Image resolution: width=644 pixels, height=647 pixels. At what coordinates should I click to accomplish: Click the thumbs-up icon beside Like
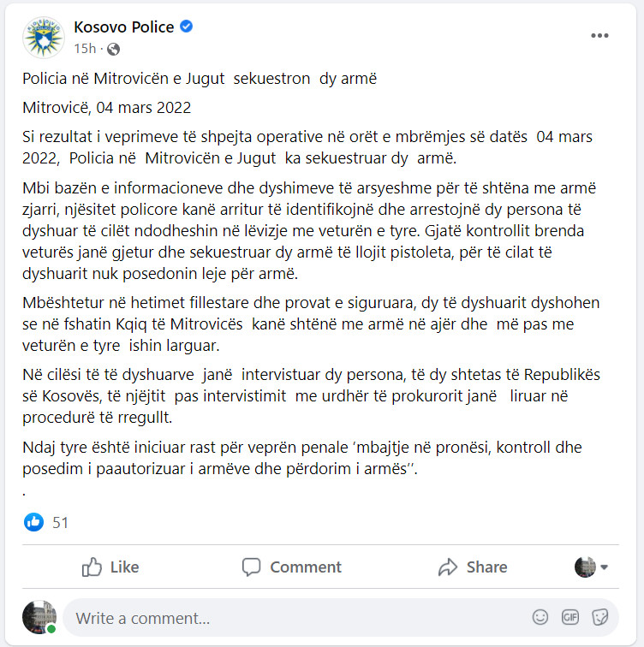92,567
